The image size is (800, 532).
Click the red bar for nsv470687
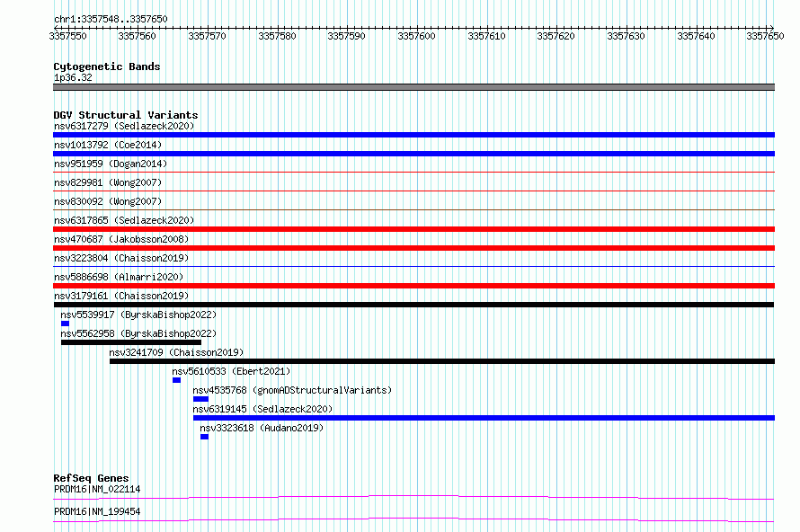[413, 248]
